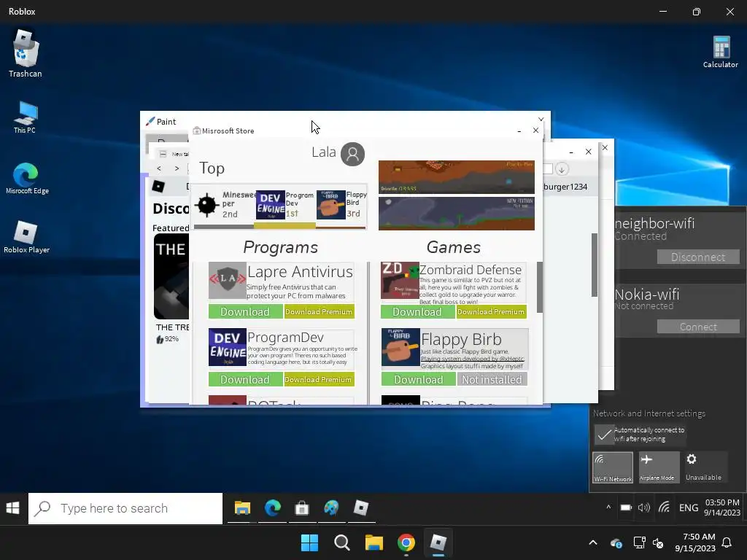Connect to Nokia-wifi
The image size is (747, 560).
click(698, 327)
